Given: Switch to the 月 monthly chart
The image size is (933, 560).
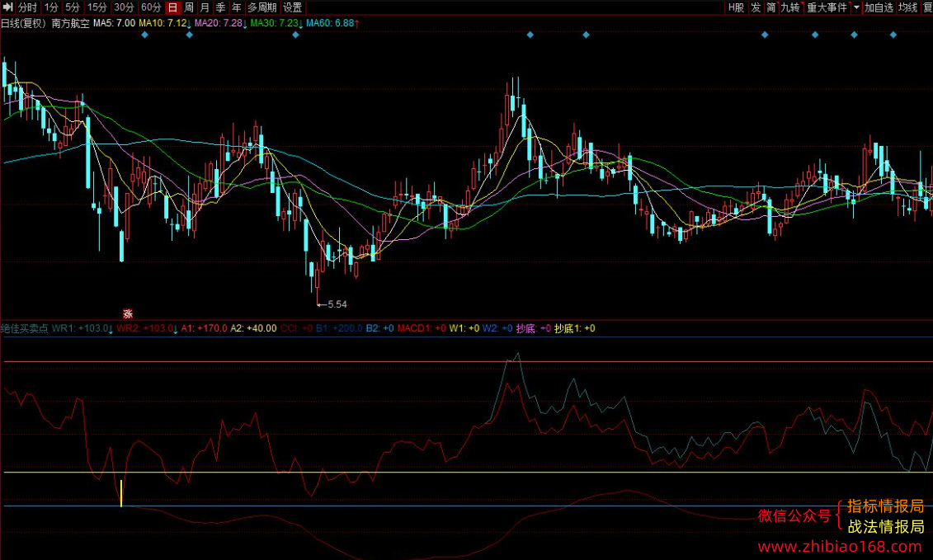Looking at the screenshot, I should coord(205,7).
